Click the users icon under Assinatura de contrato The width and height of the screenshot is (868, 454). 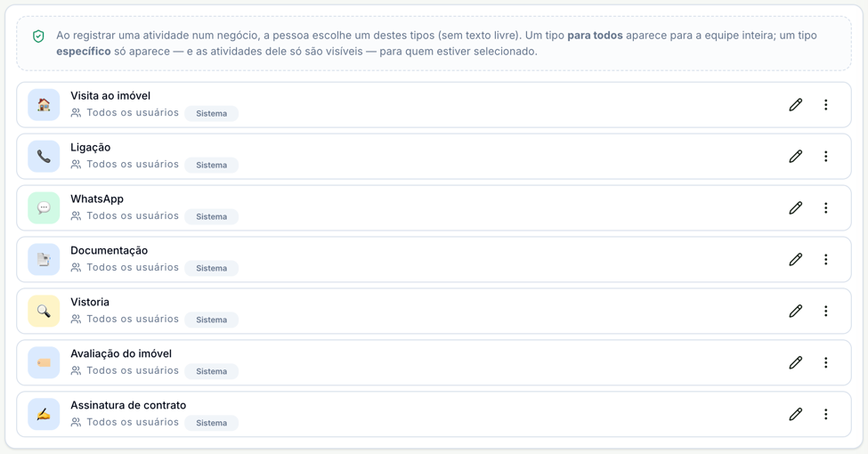(76, 422)
